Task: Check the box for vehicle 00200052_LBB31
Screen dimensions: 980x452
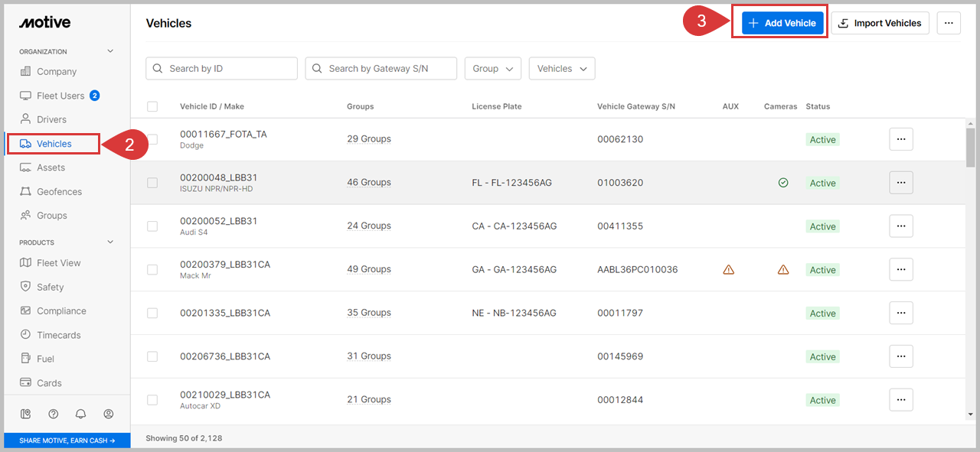Action: tap(152, 226)
